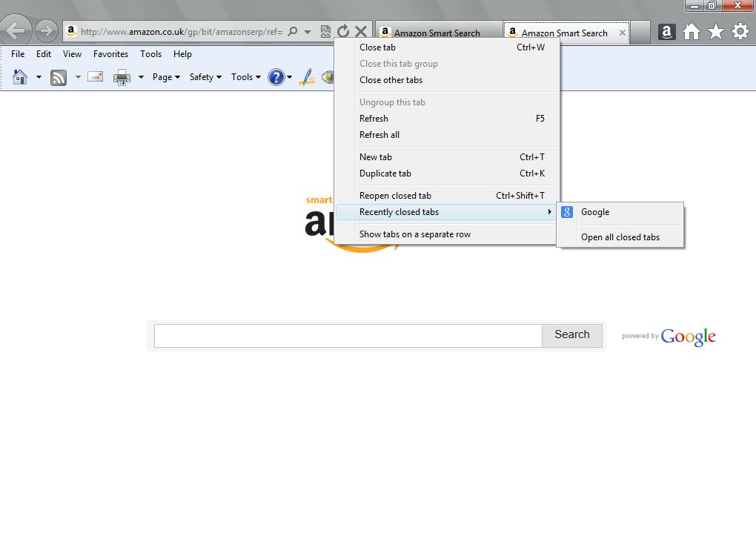Open a new blank tab button
Image resolution: width=756 pixels, height=542 pixels.
pos(640,33)
